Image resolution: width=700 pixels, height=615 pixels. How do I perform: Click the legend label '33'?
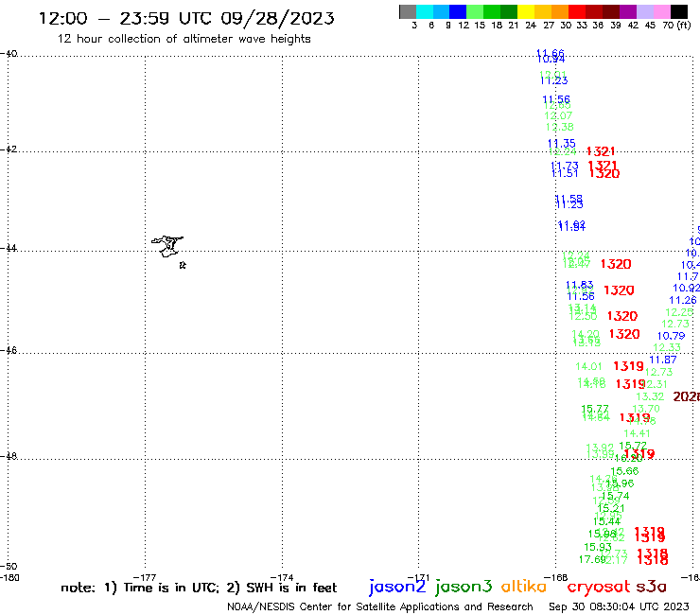(x=582, y=26)
